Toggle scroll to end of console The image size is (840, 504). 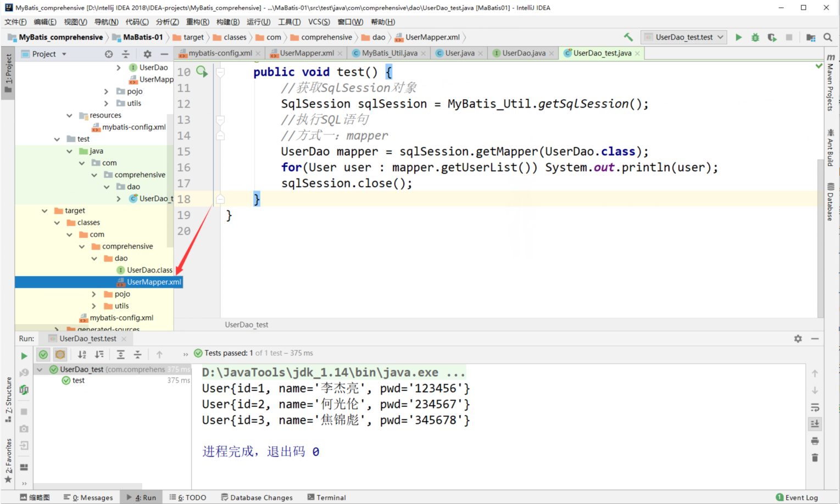click(x=815, y=424)
